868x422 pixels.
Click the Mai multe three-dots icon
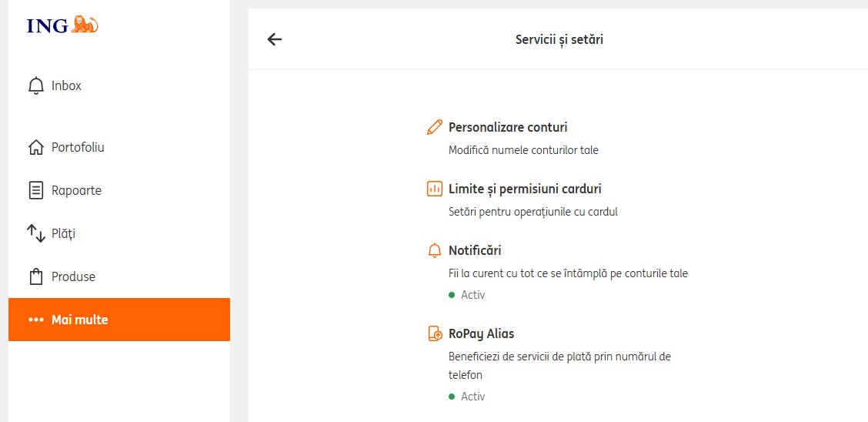pos(36,320)
